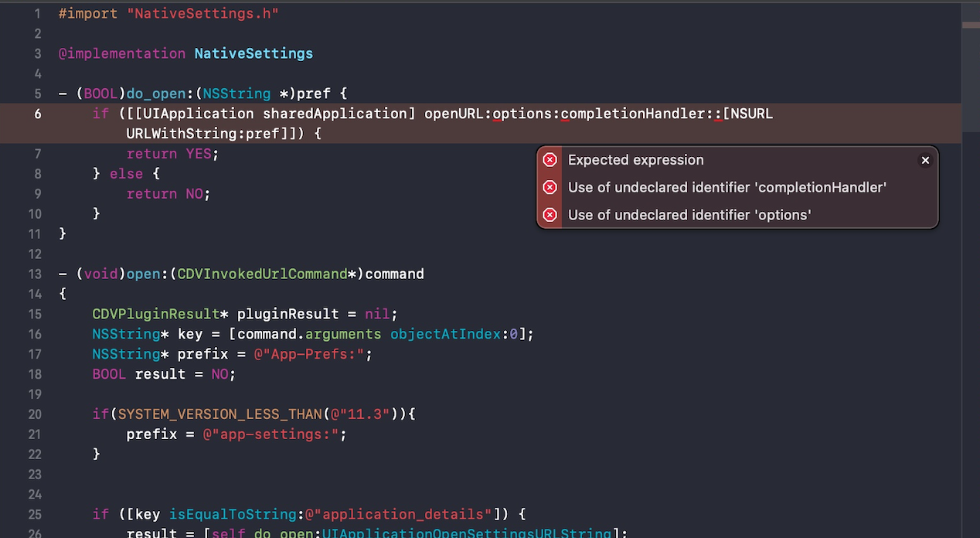
Task: Click the error icon beside the 'completionHandler' message
Action: [550, 187]
